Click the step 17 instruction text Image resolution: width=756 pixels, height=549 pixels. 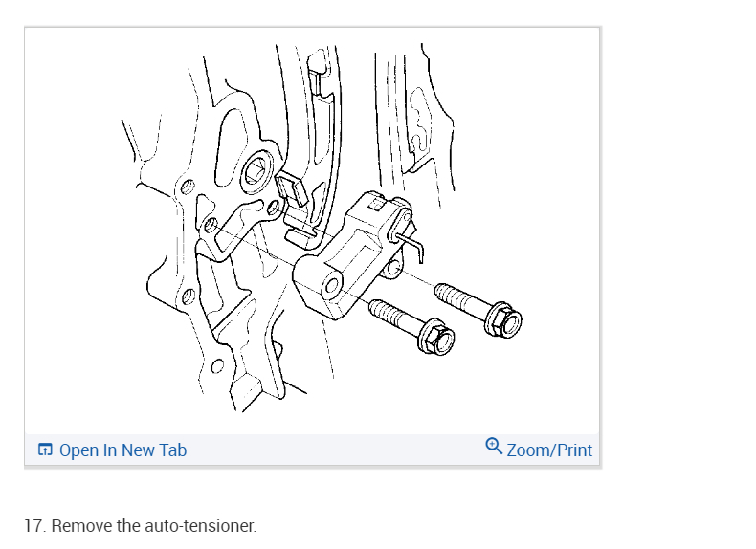141,526
